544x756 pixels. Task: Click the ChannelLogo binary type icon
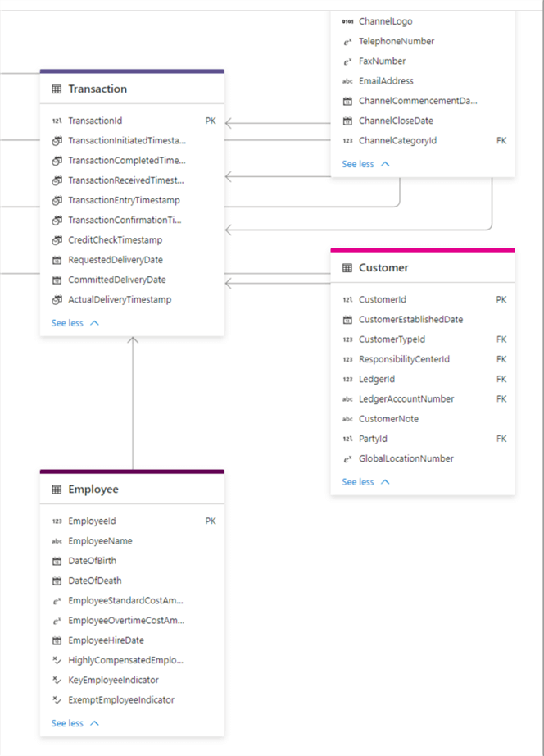(347, 21)
